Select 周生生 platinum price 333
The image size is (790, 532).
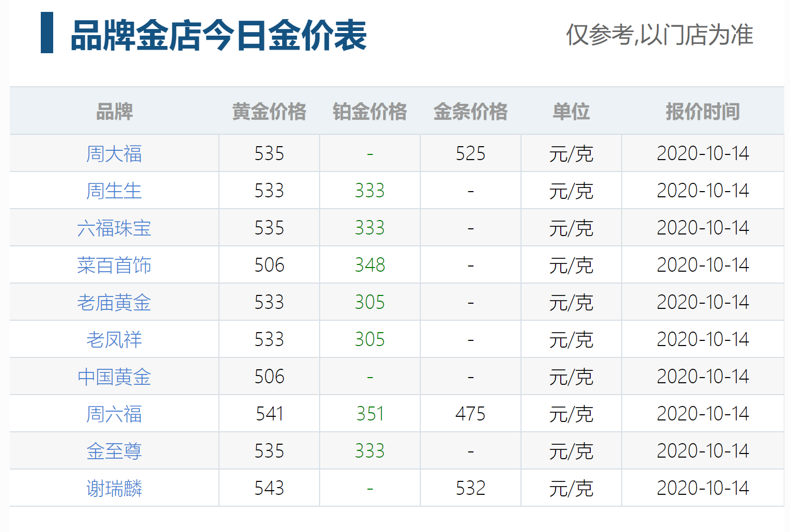(370, 191)
